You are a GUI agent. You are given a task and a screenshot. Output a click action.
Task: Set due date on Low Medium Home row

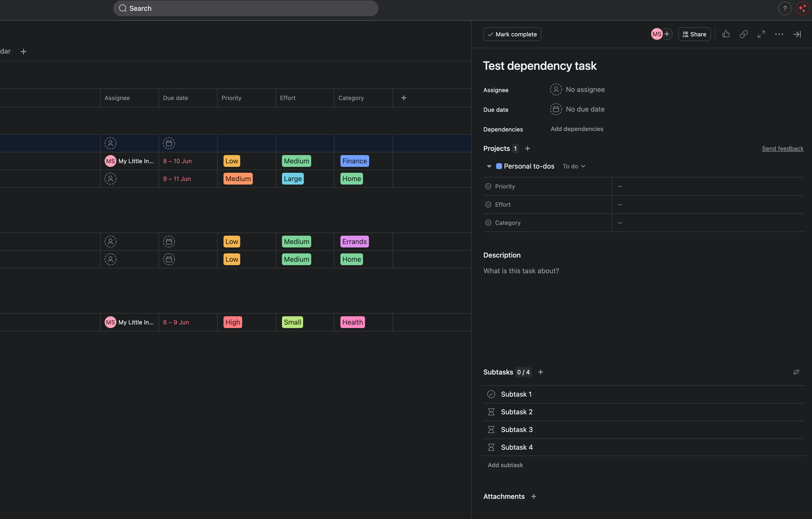point(169,259)
